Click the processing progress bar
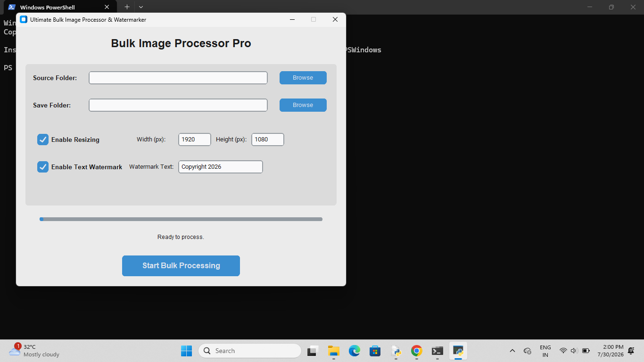 click(181, 219)
